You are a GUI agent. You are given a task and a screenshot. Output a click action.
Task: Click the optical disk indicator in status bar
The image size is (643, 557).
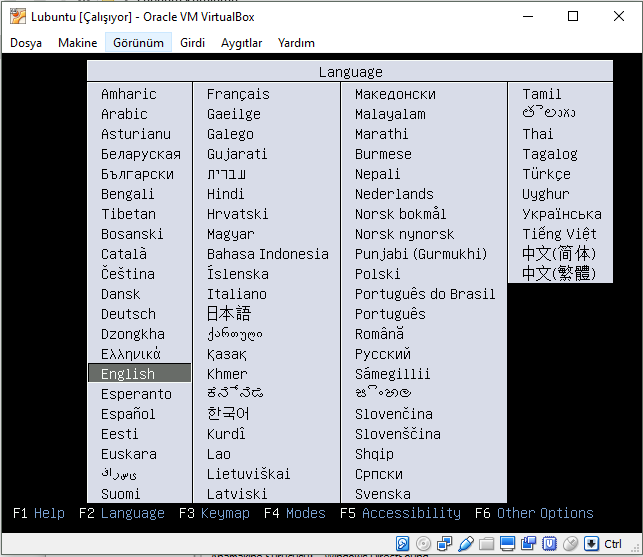(x=423, y=544)
